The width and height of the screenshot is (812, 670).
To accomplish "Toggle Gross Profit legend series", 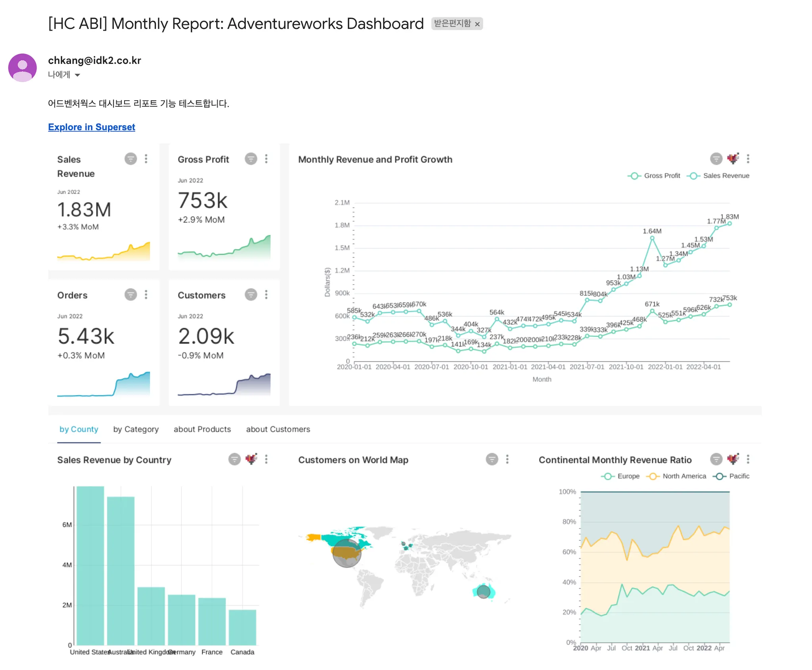I will tap(654, 176).
